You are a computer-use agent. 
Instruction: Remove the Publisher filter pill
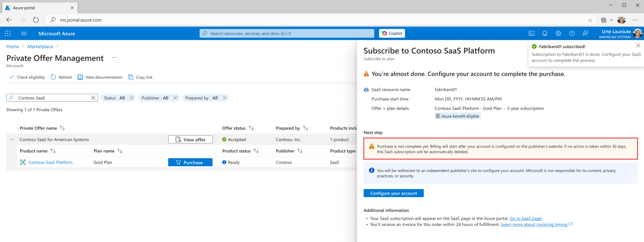[175, 98]
